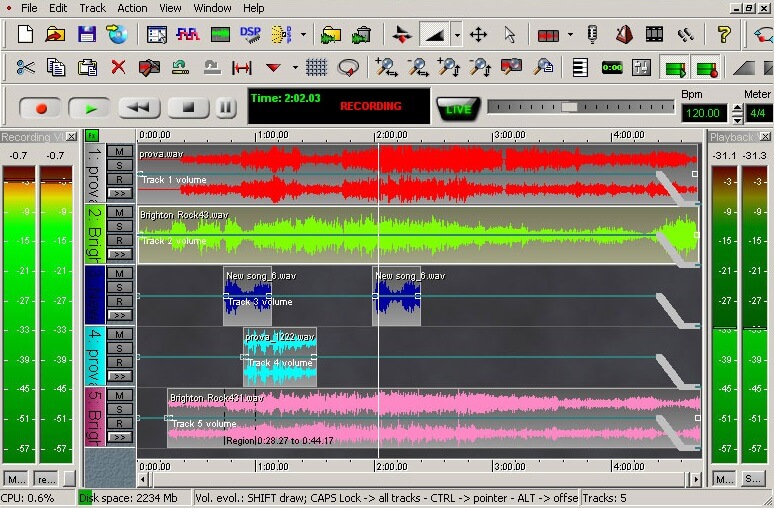Open the File menu
The image size is (774, 508).
(x=29, y=8)
